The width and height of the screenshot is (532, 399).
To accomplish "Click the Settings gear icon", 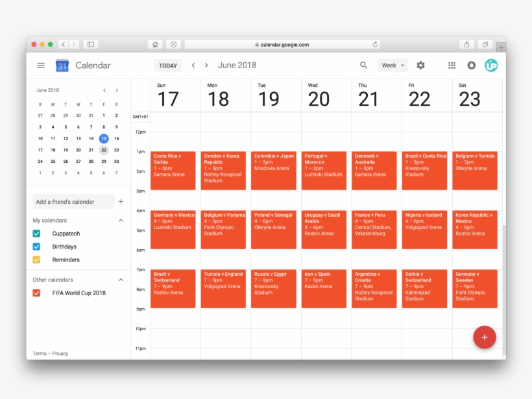I will (420, 65).
